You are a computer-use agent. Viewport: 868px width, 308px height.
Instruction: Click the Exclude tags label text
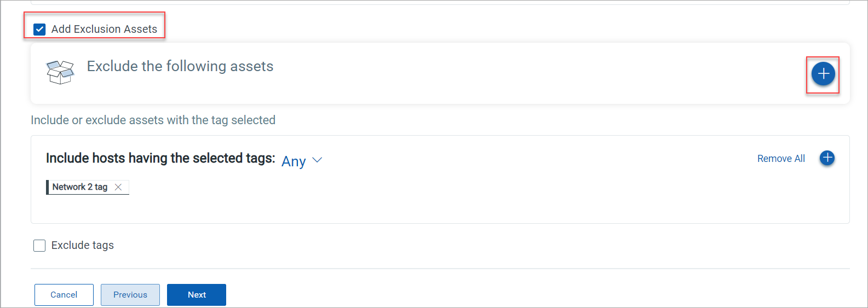pos(83,246)
